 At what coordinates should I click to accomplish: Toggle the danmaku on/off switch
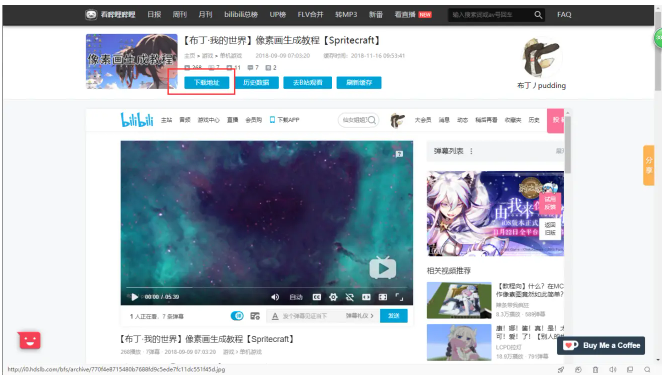click(x=237, y=316)
